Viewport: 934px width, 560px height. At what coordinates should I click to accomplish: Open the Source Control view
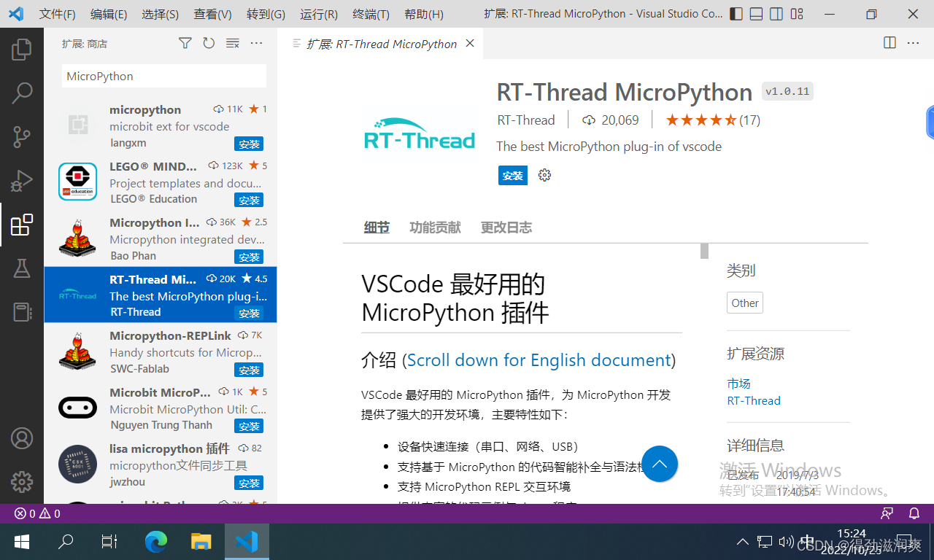(x=22, y=136)
